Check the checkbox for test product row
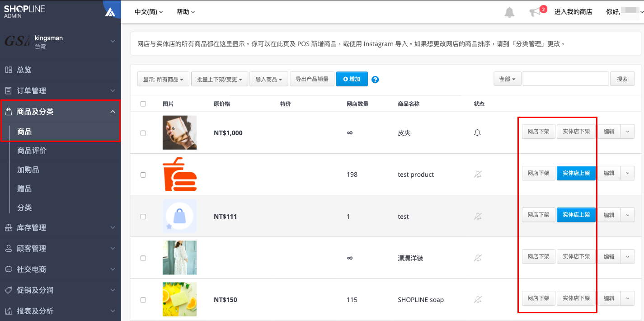644x321 pixels. click(x=143, y=175)
